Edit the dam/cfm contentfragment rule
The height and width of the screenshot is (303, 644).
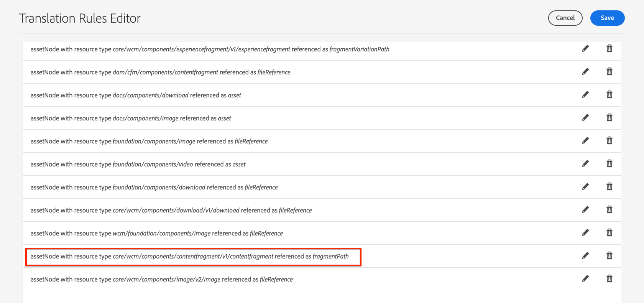point(585,72)
